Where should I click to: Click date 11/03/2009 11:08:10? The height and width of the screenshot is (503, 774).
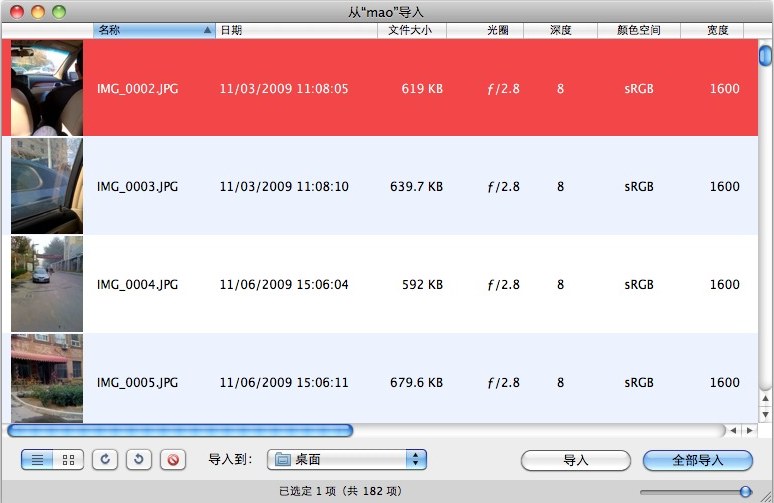(284, 187)
